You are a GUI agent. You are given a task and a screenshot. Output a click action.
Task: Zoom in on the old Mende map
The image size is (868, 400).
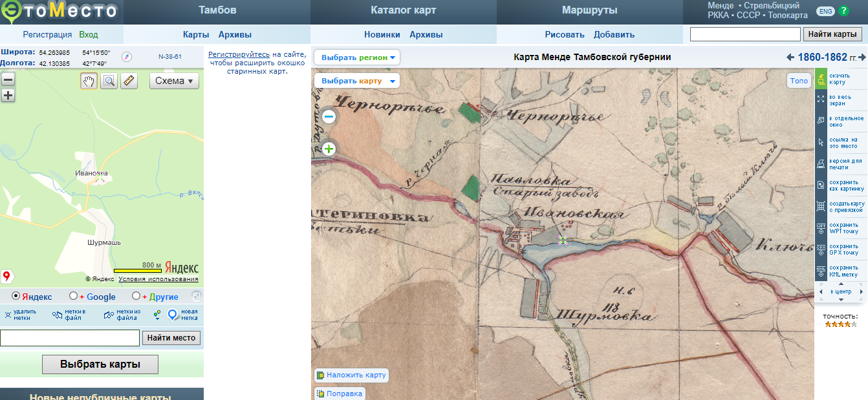[x=329, y=149]
